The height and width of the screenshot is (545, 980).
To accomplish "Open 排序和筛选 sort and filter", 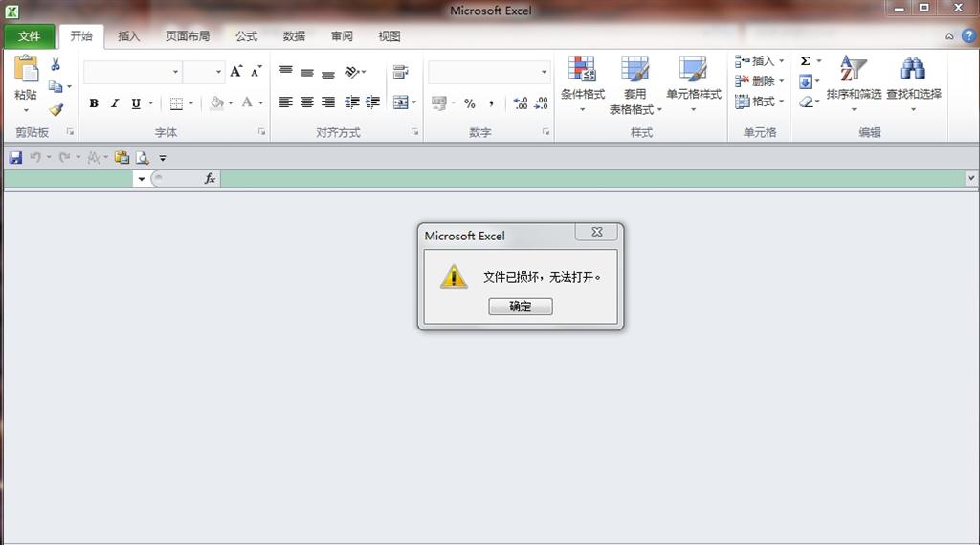I will pyautogui.click(x=854, y=83).
